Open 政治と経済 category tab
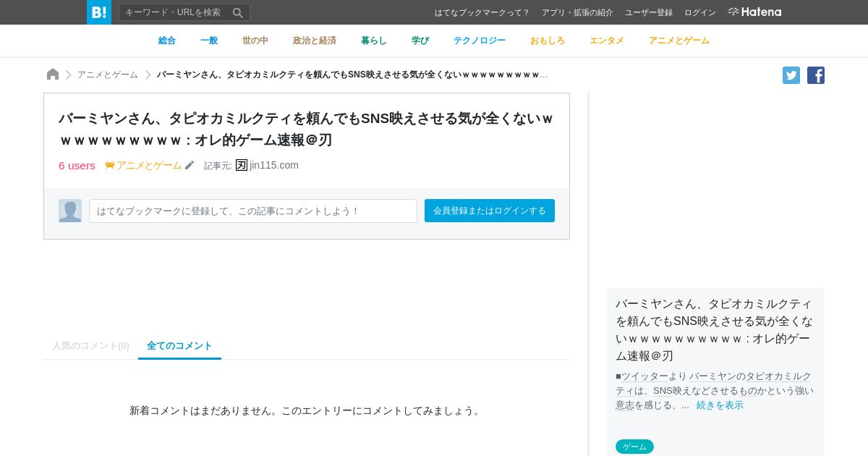 (x=315, y=41)
